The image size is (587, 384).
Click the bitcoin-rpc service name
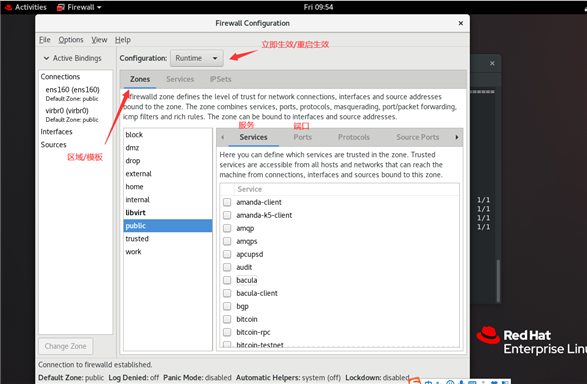253,332
